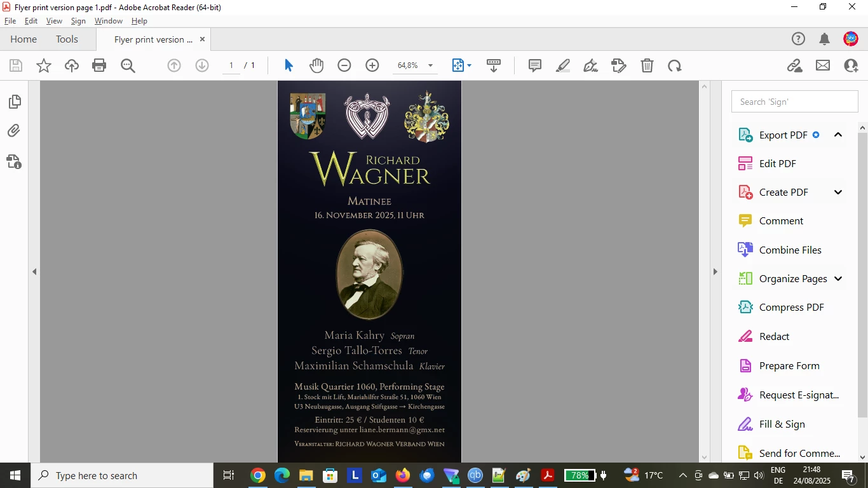Add a sticky note comment icon

coord(535,65)
